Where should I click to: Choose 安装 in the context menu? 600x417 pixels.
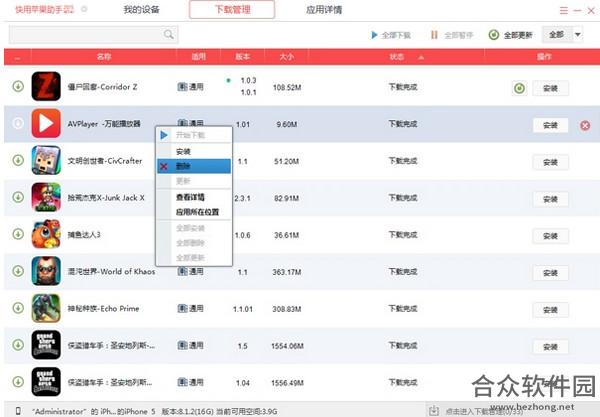(194, 151)
